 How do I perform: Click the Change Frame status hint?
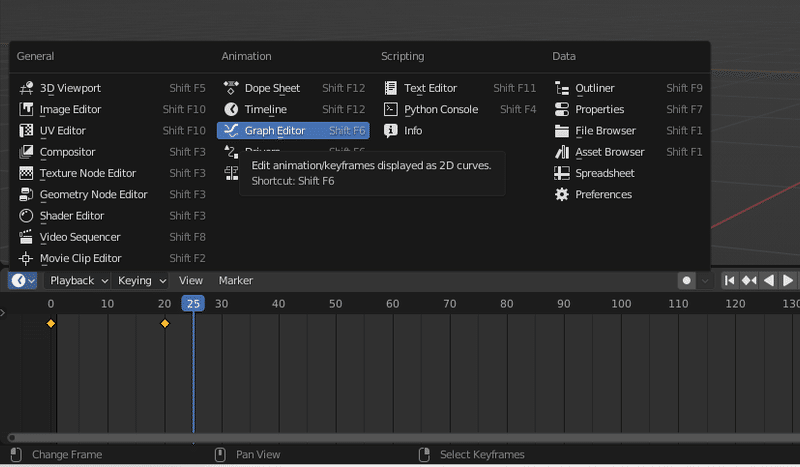[67, 454]
